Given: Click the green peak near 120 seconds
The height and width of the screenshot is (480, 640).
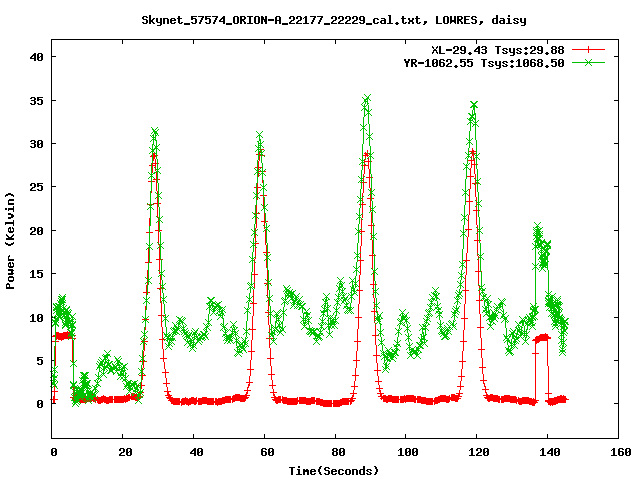Looking at the screenshot, I should 473,106.
